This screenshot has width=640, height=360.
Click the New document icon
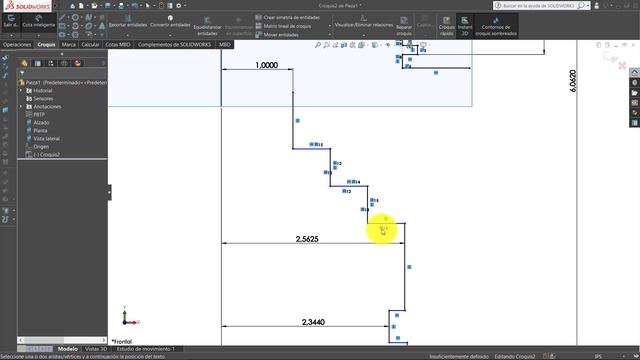(x=81, y=6)
